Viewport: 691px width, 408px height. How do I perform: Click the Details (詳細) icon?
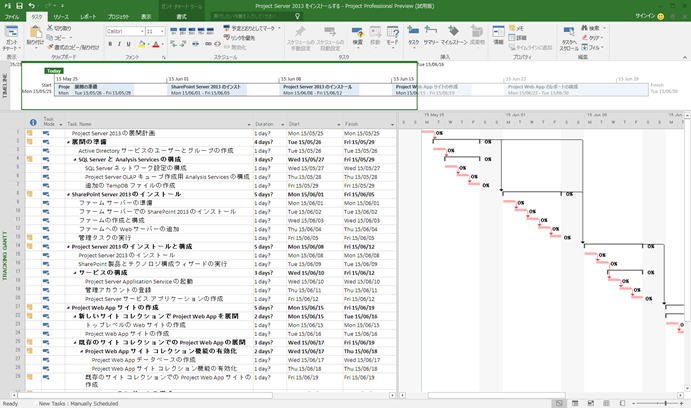coord(512,38)
